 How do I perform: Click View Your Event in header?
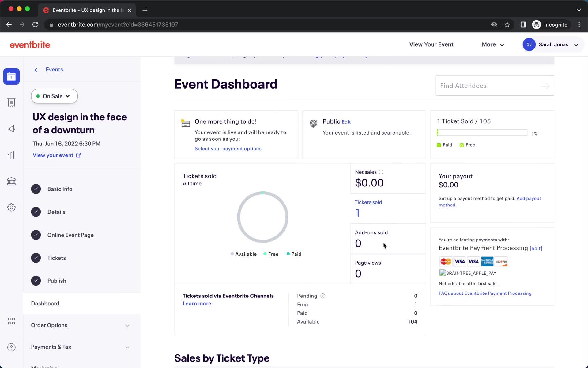[x=431, y=44]
